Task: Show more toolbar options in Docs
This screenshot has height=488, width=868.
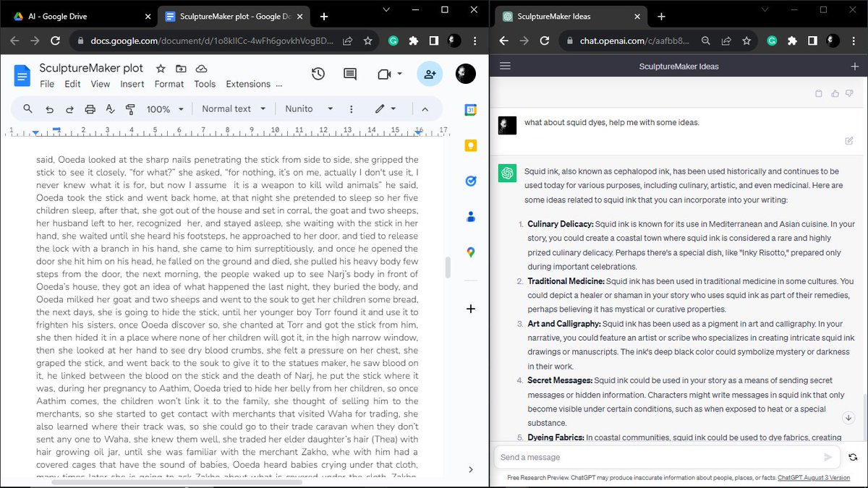Action: (351, 109)
